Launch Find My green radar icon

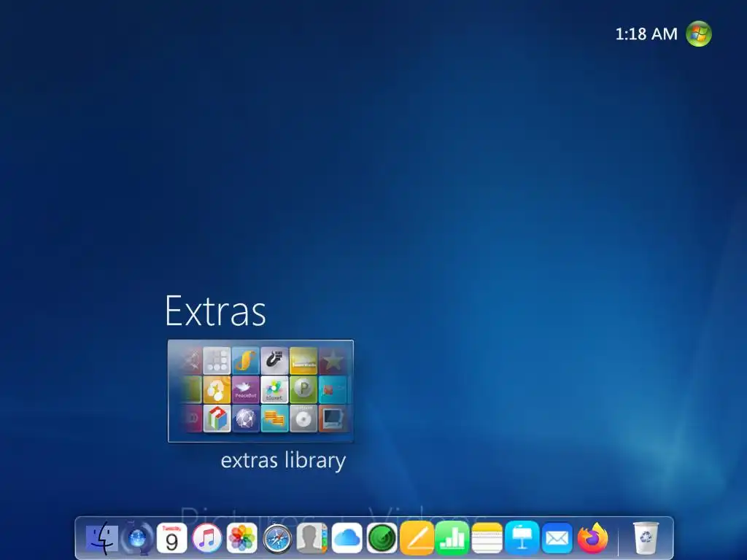(x=382, y=539)
